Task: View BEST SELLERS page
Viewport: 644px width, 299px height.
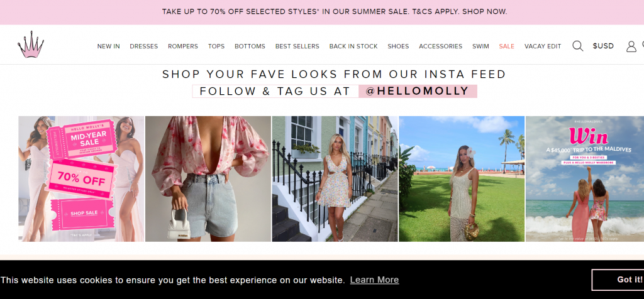Action: 297,46
